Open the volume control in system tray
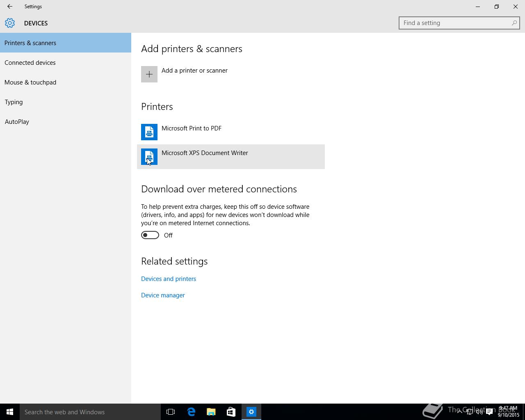The height and width of the screenshot is (420, 525). (479, 412)
